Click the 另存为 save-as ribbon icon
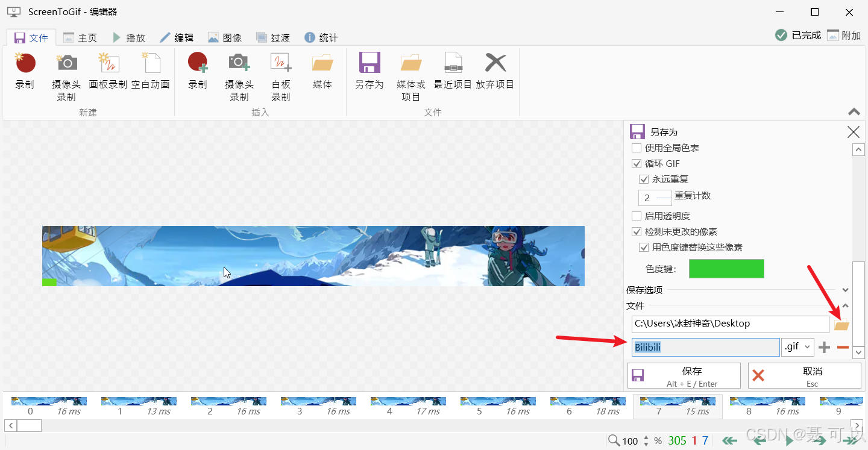 (x=370, y=72)
